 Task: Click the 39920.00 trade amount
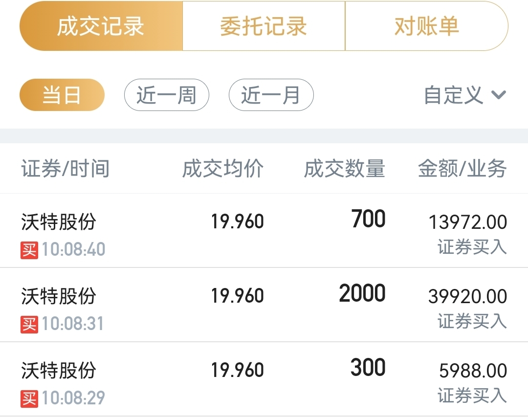467,297
